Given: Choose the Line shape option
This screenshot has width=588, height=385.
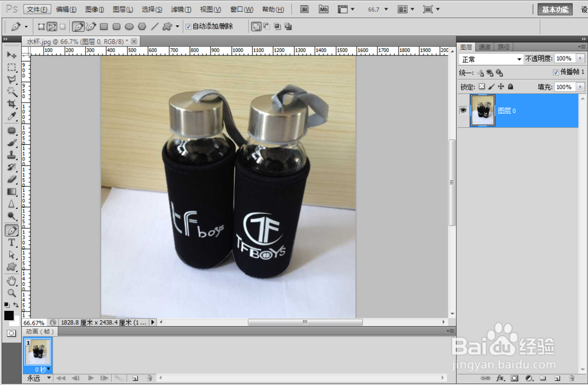Looking at the screenshot, I should (155, 26).
